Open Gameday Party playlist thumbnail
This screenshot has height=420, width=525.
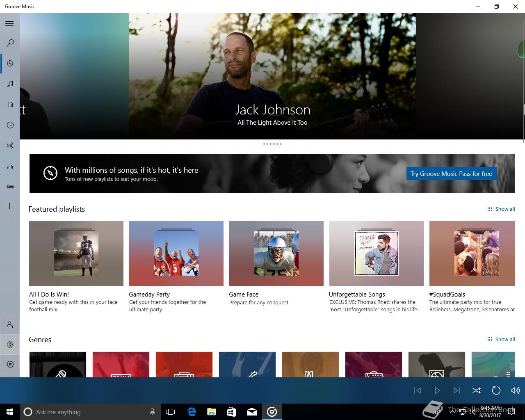click(x=176, y=253)
